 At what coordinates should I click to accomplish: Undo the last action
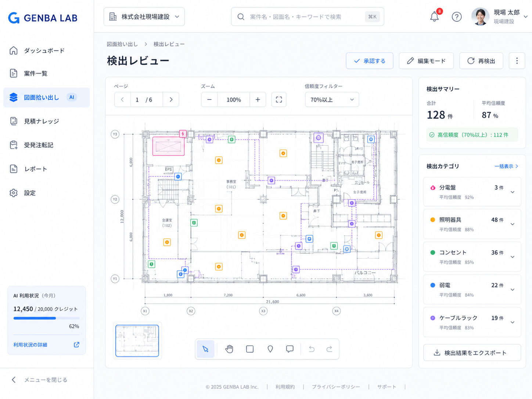tap(312, 349)
